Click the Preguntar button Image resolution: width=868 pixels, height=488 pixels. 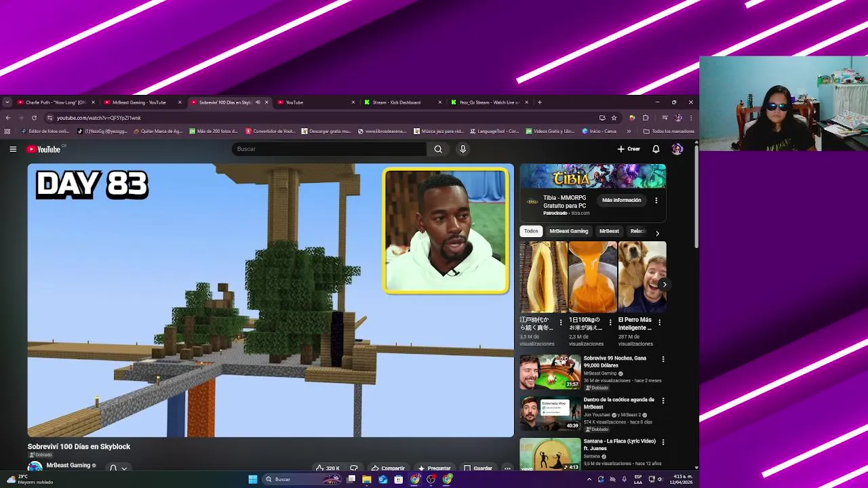click(434, 468)
